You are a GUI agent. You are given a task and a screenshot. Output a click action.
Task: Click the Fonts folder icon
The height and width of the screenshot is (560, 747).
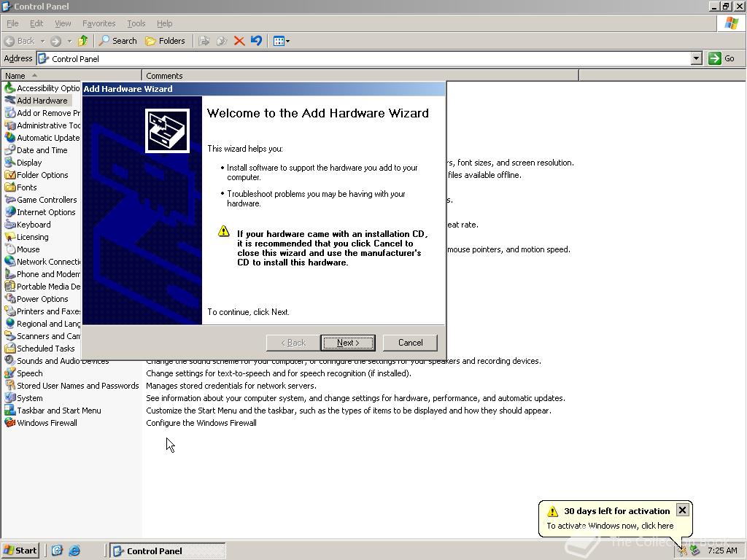click(9, 187)
